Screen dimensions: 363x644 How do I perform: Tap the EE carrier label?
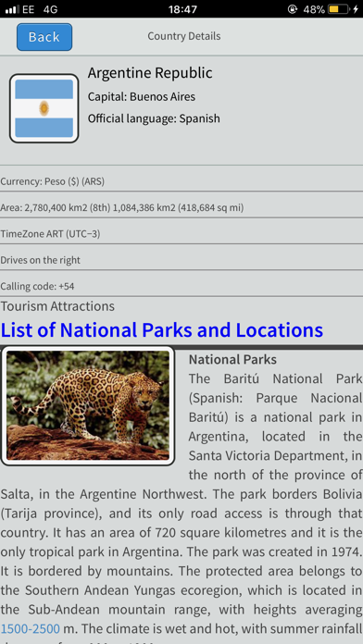(29, 9)
